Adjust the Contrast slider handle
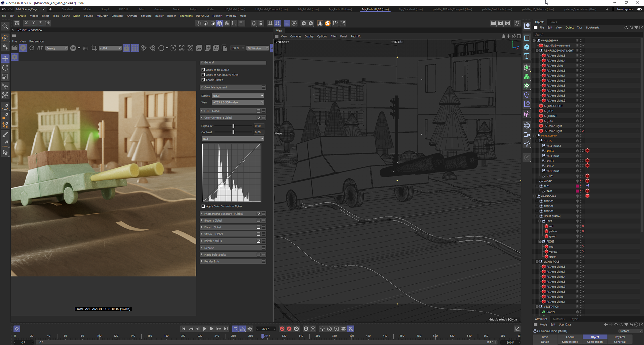The image size is (644, 345). [233, 132]
